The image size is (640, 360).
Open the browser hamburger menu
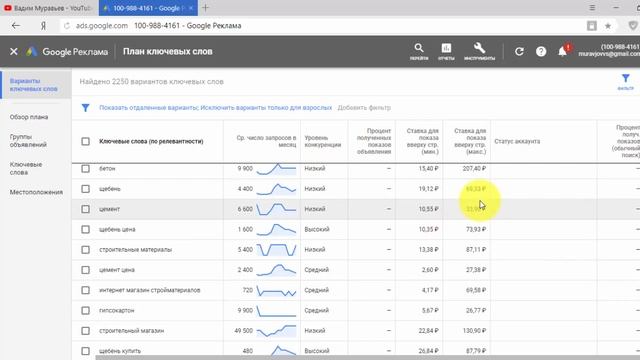click(592, 8)
